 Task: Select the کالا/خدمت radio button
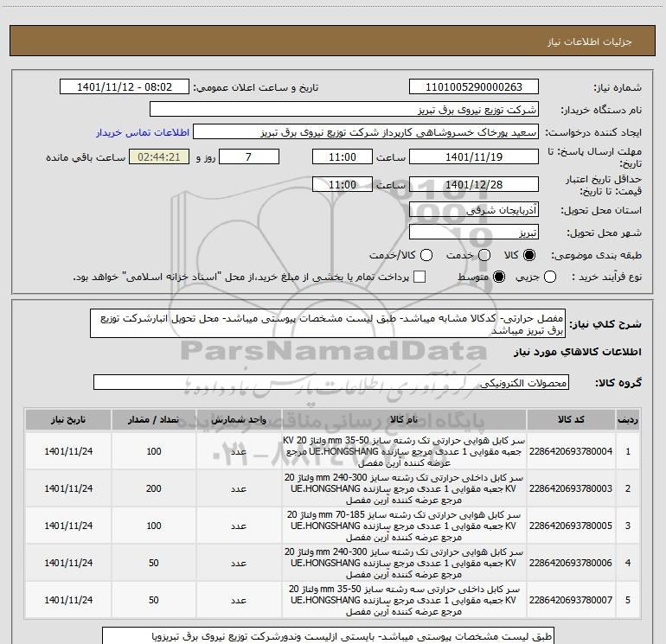(426, 255)
